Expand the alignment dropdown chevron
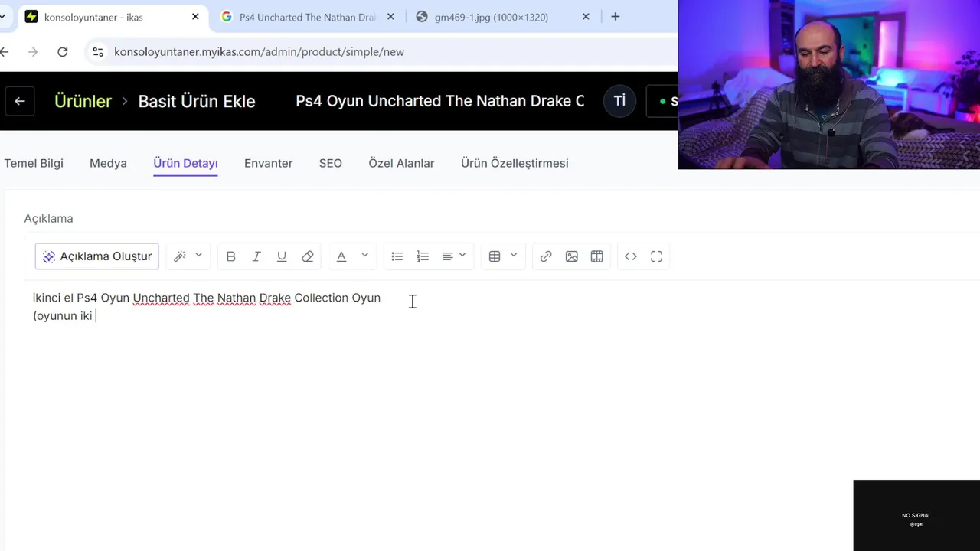The width and height of the screenshot is (980, 551). [462, 256]
